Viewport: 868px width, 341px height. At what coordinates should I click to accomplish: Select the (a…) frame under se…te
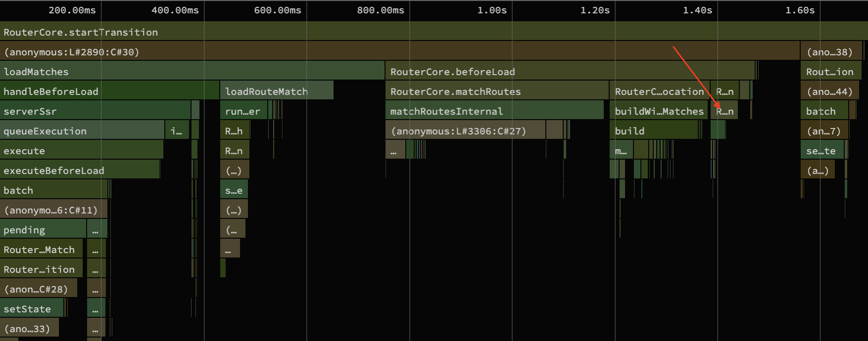pyautogui.click(x=818, y=170)
